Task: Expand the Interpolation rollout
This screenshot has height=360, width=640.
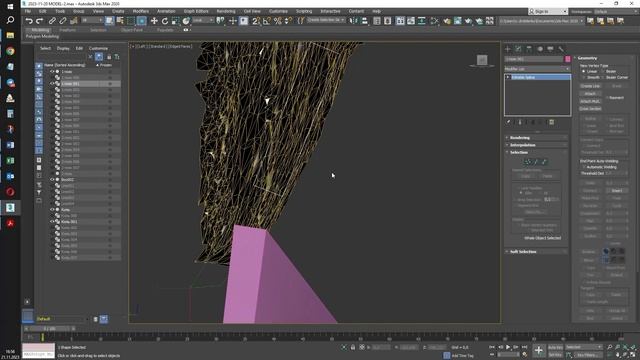Action: pyautogui.click(x=536, y=145)
